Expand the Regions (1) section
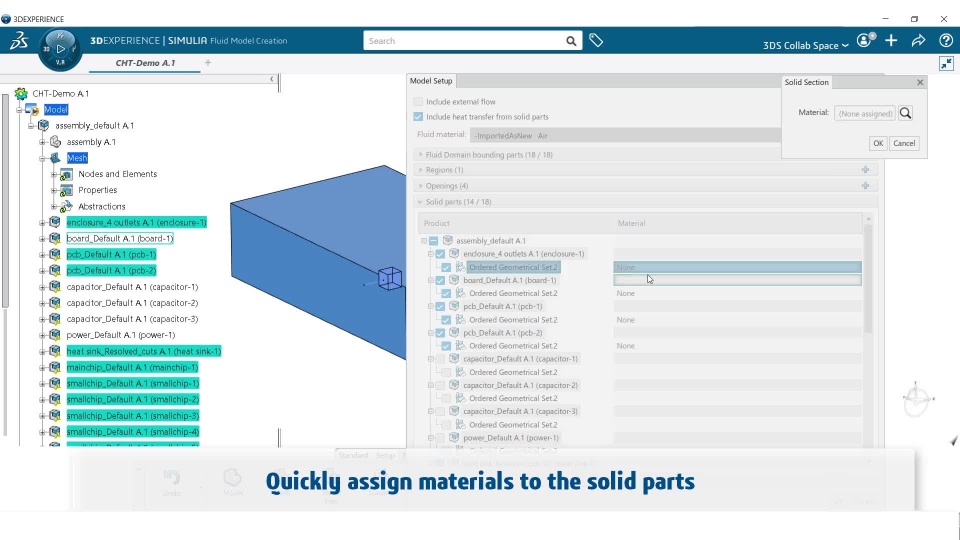 tap(420, 170)
